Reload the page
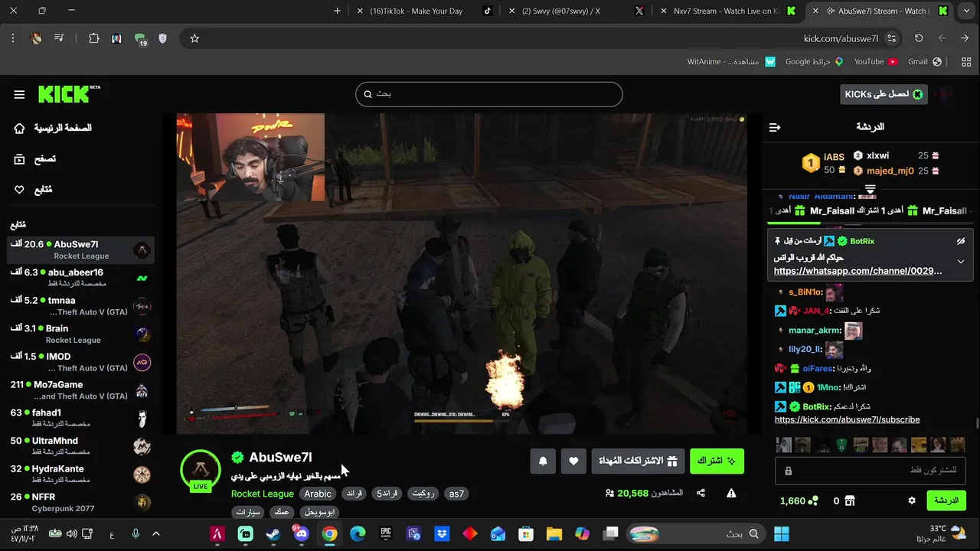 tap(919, 38)
